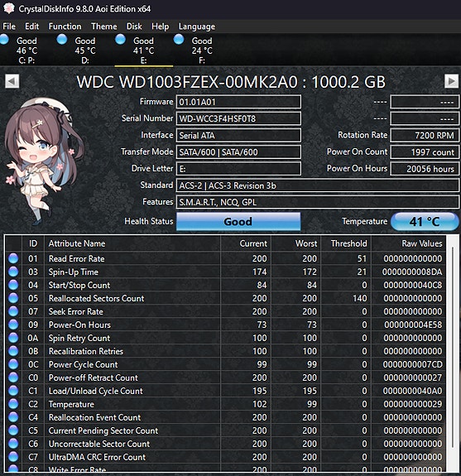Viewport: 461px width, 476px height.
Task: Click the 41 °C temperature button
Action: (x=425, y=221)
